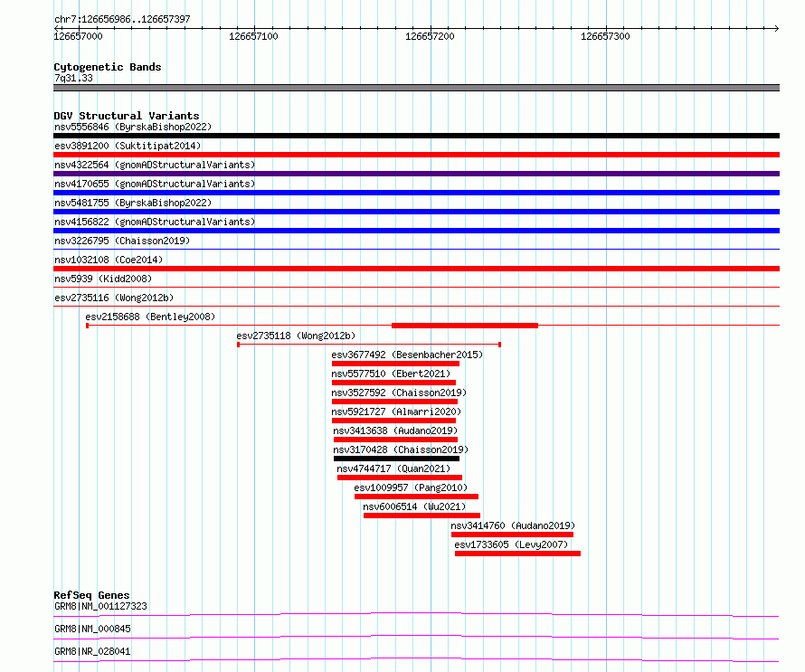Click the red bar under nsv6006514

coord(422,516)
